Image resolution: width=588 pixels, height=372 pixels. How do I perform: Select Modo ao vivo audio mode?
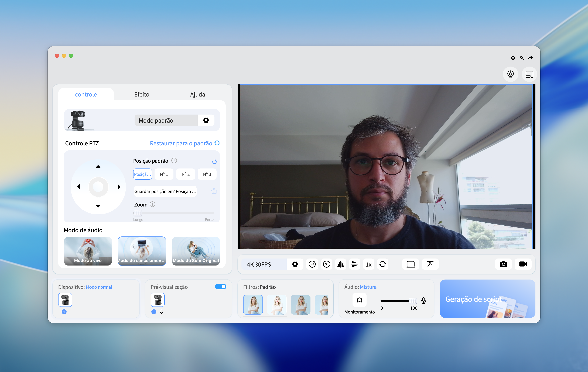[88, 251]
